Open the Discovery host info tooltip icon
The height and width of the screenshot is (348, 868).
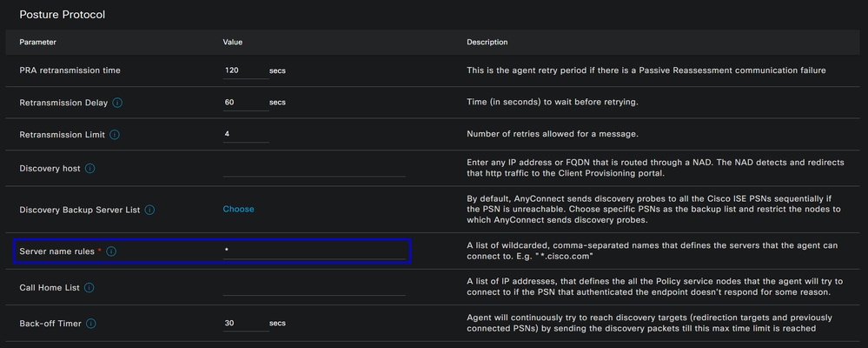click(89, 168)
